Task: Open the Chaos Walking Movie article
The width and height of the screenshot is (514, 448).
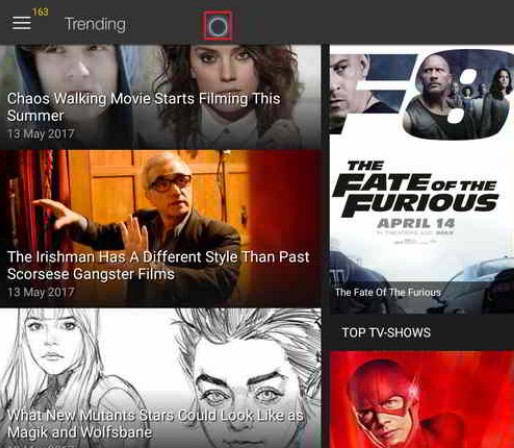Action: click(160, 97)
